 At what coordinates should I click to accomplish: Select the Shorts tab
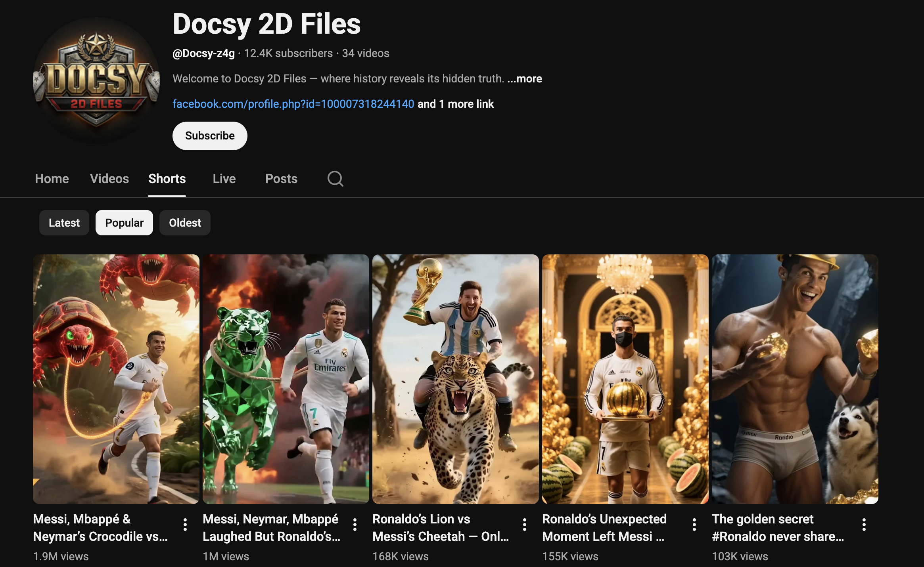167,179
